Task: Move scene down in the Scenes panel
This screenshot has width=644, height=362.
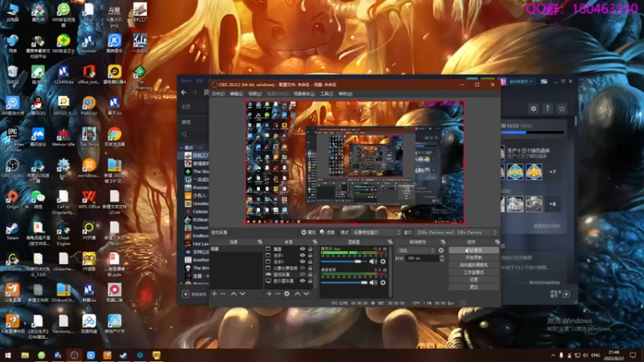Action: [x=242, y=294]
